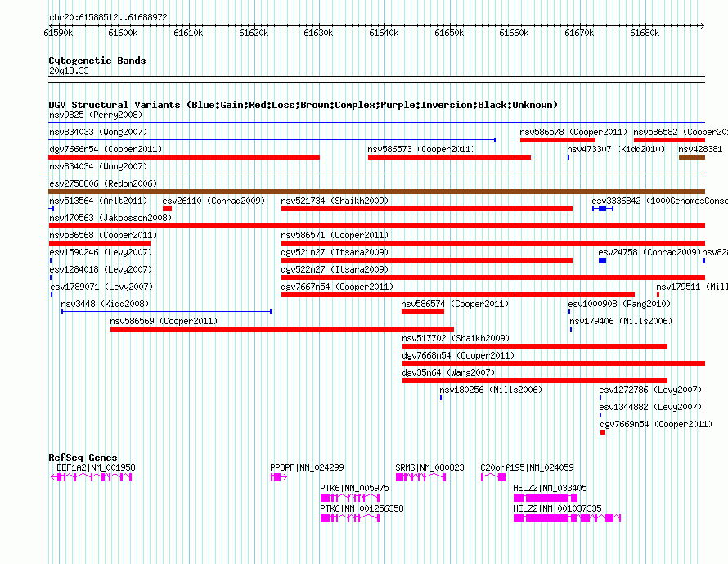Screen dimensions: 728x564
Task: Click the 61610k ruler position label
Action: [188, 33]
